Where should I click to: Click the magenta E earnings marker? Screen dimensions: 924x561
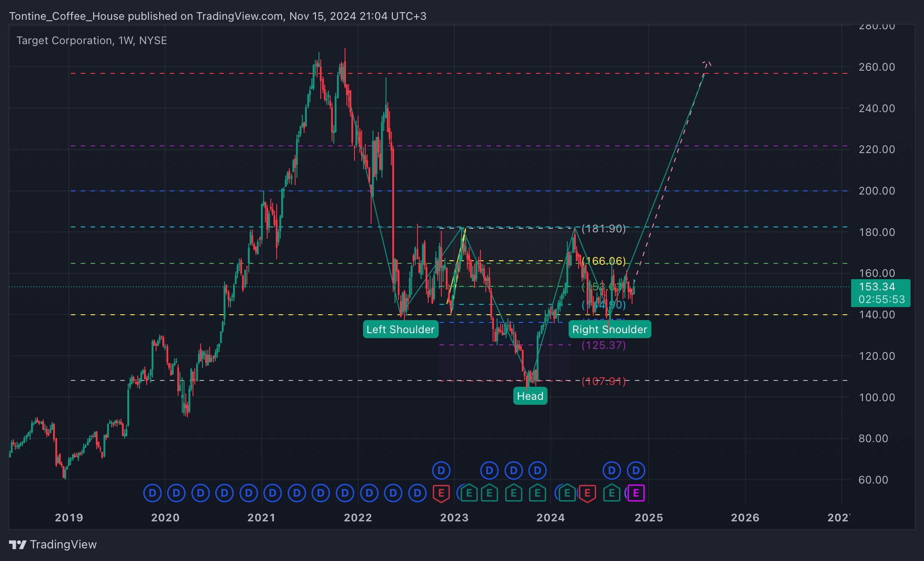click(x=636, y=493)
